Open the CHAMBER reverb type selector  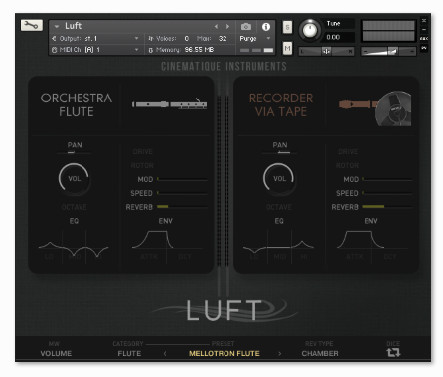point(320,353)
